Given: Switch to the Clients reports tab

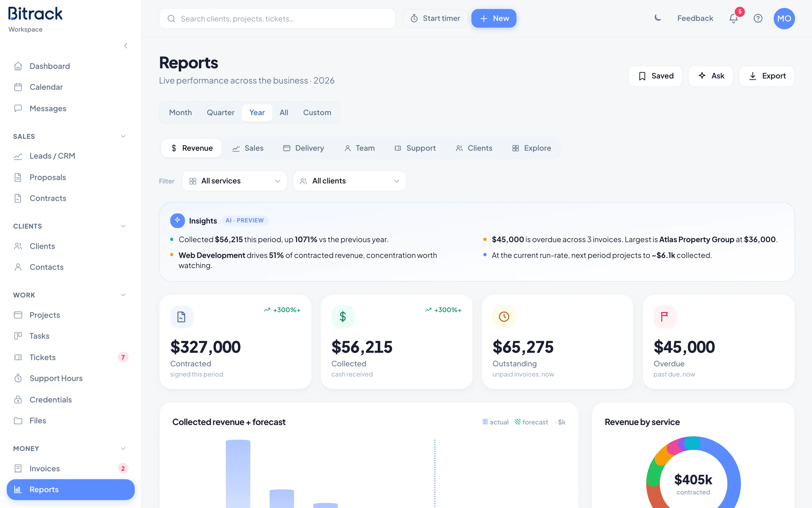Looking at the screenshot, I should 474,148.
